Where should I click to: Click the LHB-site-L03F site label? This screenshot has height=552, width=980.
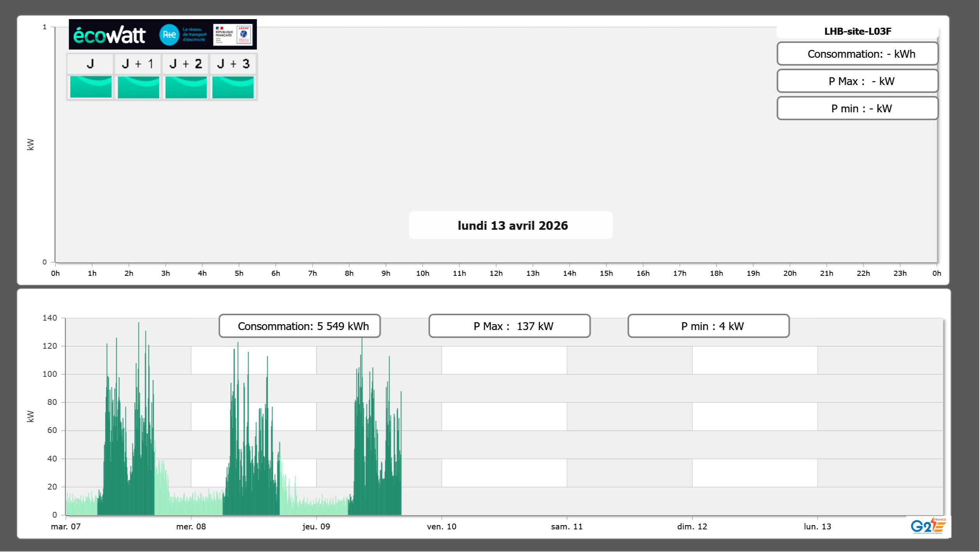[x=857, y=31]
